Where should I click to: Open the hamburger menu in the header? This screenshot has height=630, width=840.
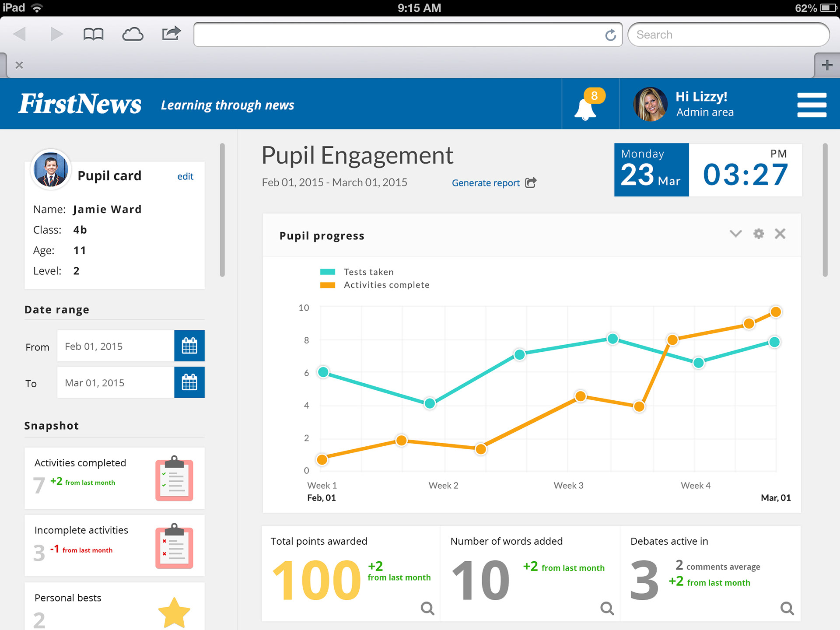pyautogui.click(x=812, y=105)
